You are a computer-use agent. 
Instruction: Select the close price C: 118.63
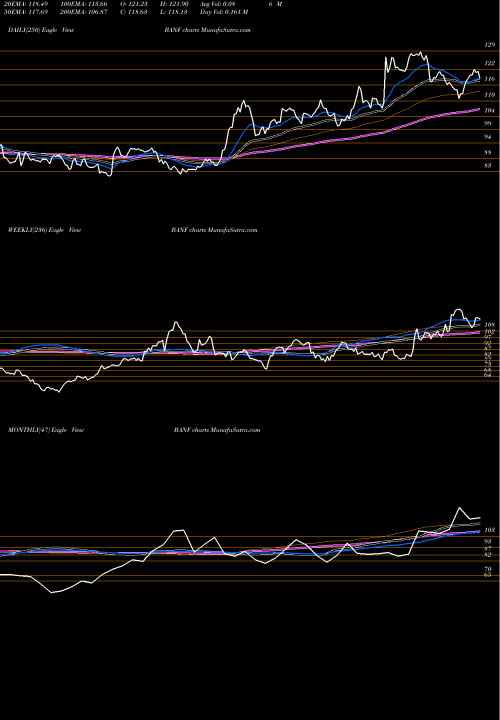[x=134, y=12]
